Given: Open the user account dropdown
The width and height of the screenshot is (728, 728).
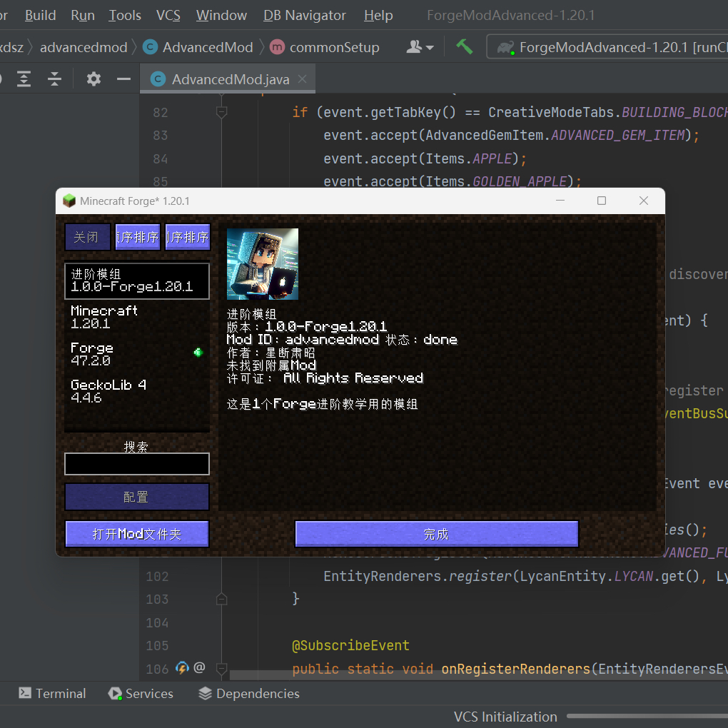Looking at the screenshot, I should 420,47.
